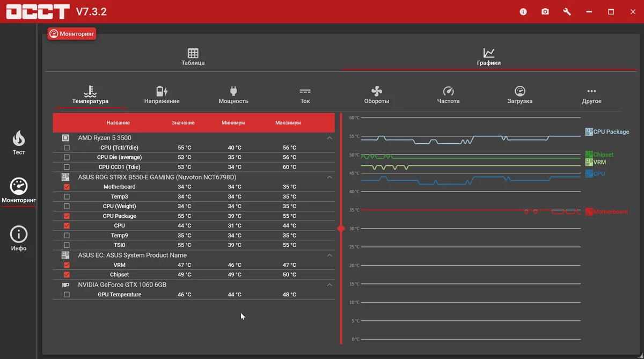This screenshot has width=644, height=359.
Task: Click the ASUS ROG STRIX motherboard icon
Action: coord(65,177)
